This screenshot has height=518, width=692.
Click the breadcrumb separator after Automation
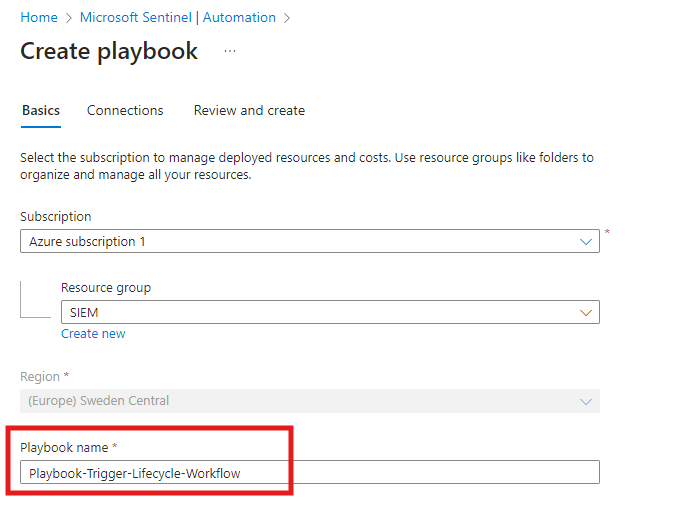(x=287, y=18)
